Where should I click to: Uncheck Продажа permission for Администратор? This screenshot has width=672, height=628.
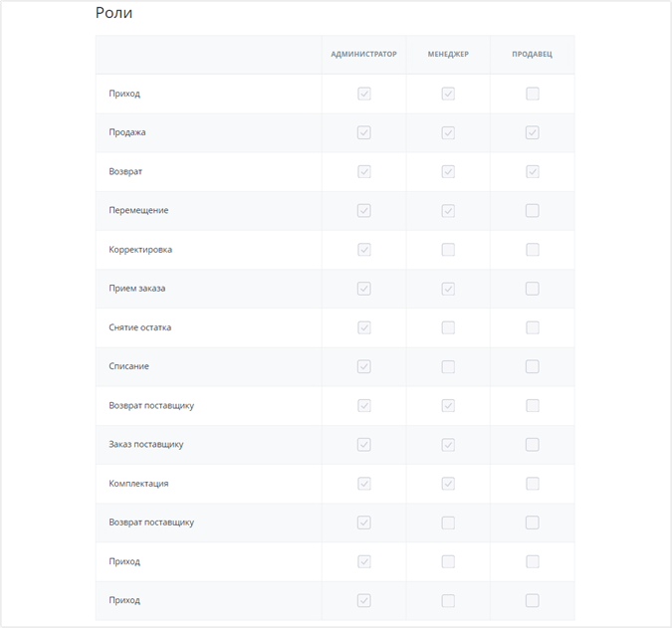pyautogui.click(x=363, y=132)
